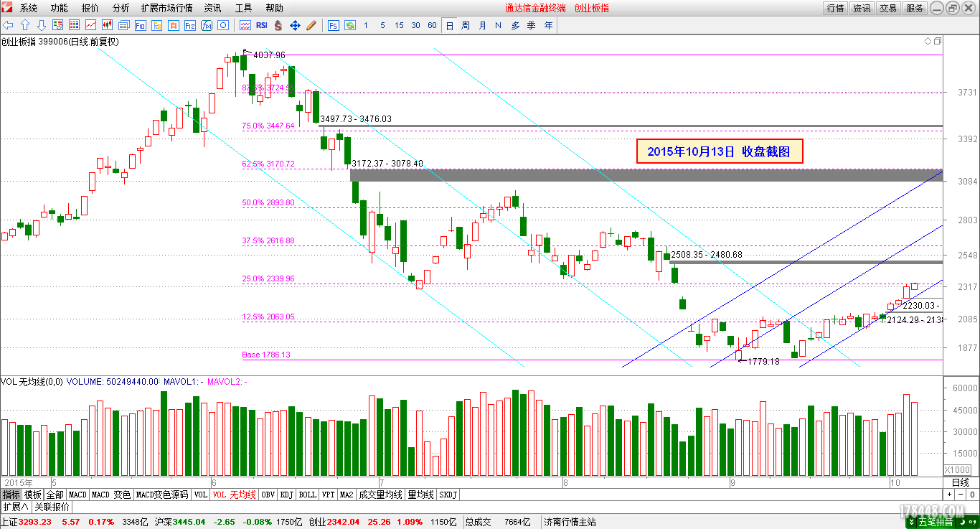Open the candlestick K-line chart icon
The height and width of the screenshot is (529, 980).
[107, 25]
